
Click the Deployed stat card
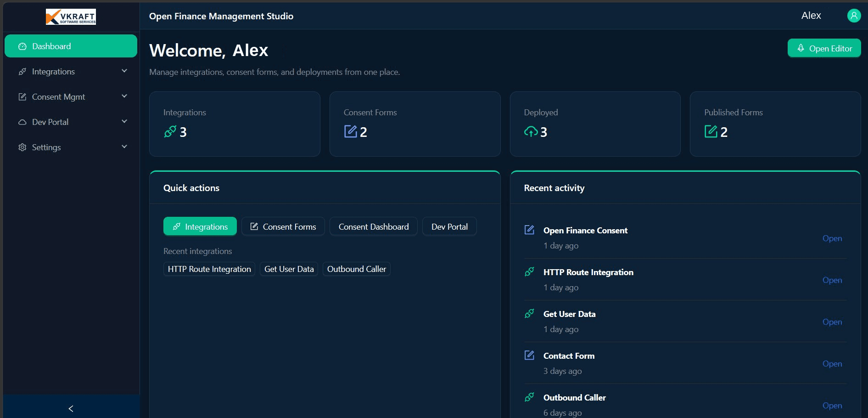[595, 124]
